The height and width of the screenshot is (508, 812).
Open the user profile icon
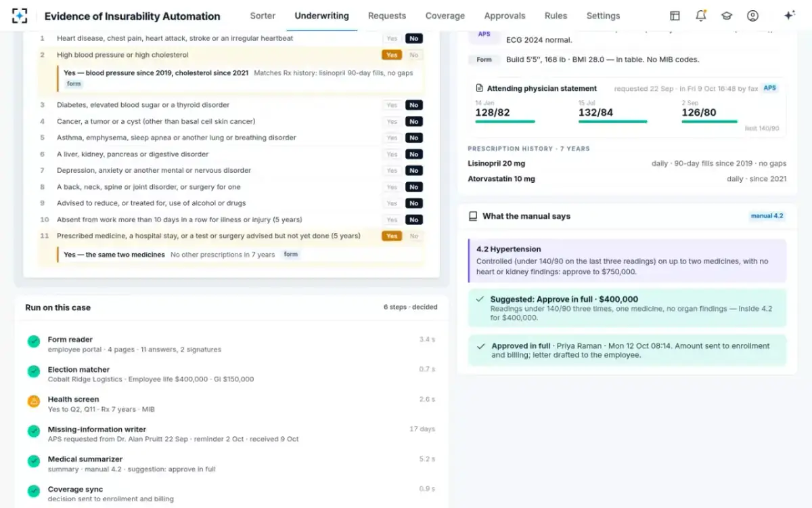pos(752,16)
